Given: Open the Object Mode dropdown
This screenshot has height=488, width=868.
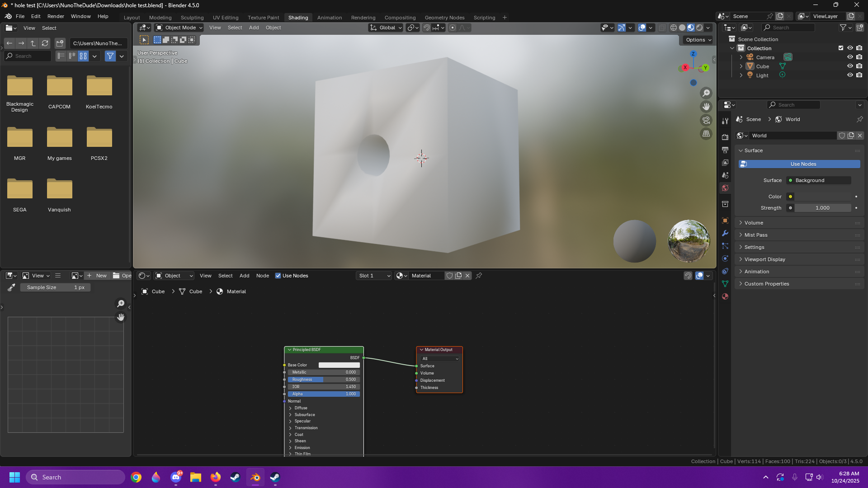Looking at the screenshot, I should coord(179,28).
